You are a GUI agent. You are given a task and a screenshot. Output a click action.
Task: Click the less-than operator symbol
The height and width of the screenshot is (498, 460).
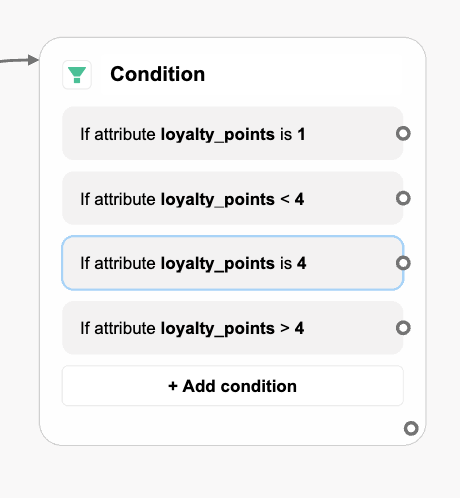[x=285, y=199]
